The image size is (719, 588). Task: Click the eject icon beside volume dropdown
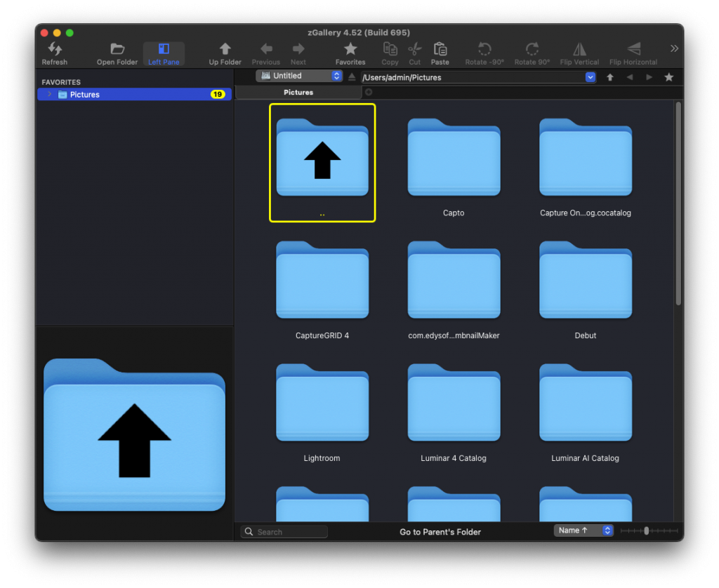352,77
